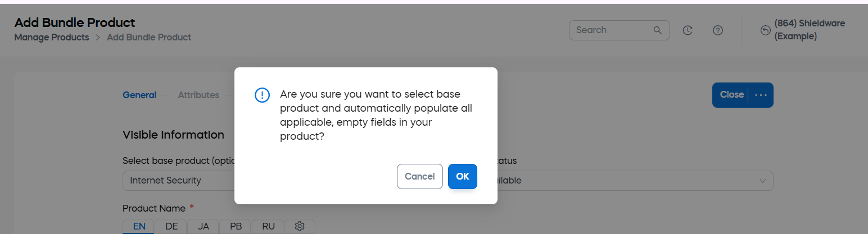Select the EN language tab
Screen dimensions: 868x234
pyautogui.click(x=139, y=226)
